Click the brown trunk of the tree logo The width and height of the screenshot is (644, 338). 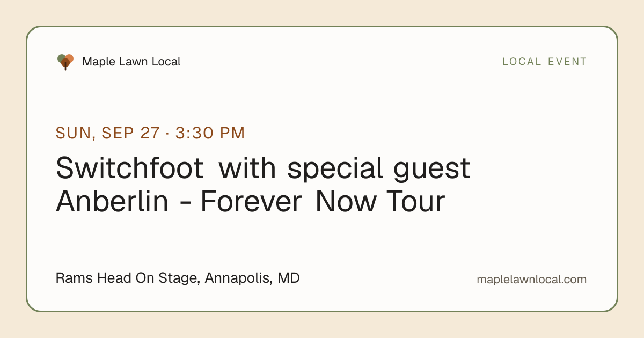pyautogui.click(x=65, y=66)
